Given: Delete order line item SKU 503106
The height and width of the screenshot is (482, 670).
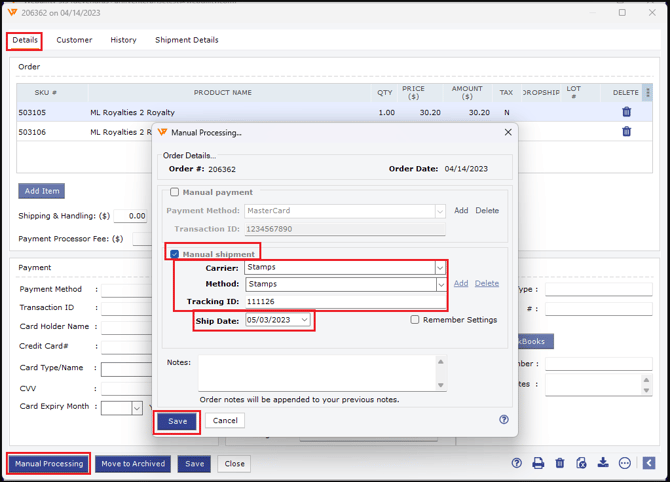Looking at the screenshot, I should tap(627, 131).
